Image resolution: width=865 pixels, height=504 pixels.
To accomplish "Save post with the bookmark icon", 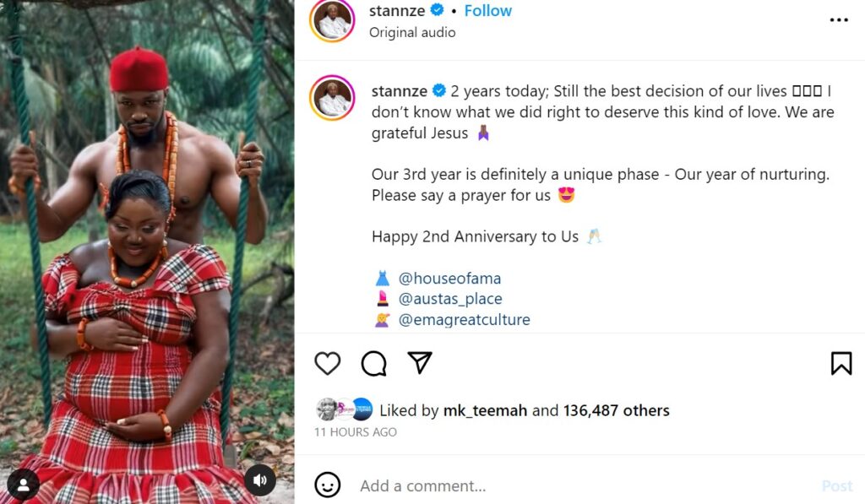I will (841, 363).
